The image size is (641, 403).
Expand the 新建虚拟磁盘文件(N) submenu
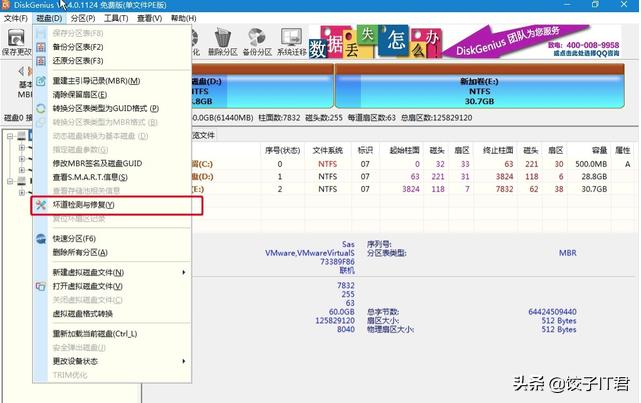[112, 272]
